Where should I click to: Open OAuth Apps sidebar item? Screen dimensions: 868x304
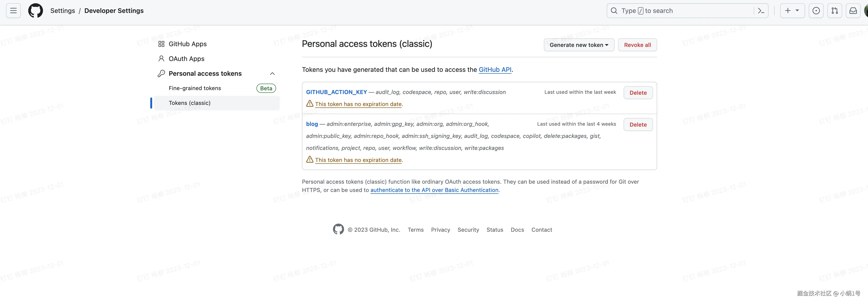186,59
